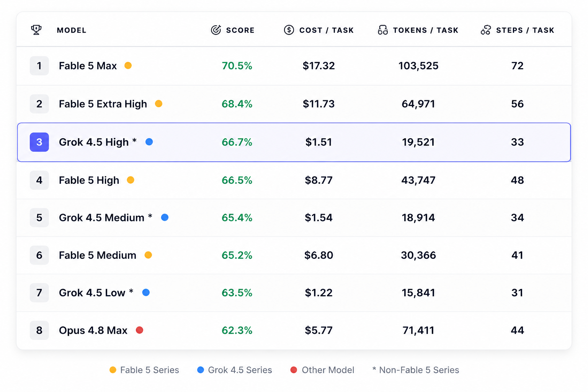This screenshot has width=588, height=392.
Task: Click the orange dot next to Fable 5 Medium
Action: 148,255
